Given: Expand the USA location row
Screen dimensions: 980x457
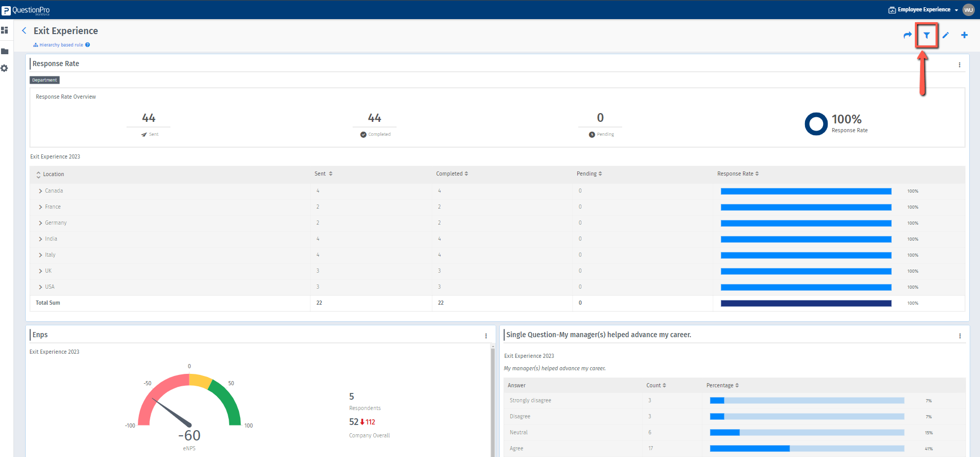Looking at the screenshot, I should click(40, 287).
